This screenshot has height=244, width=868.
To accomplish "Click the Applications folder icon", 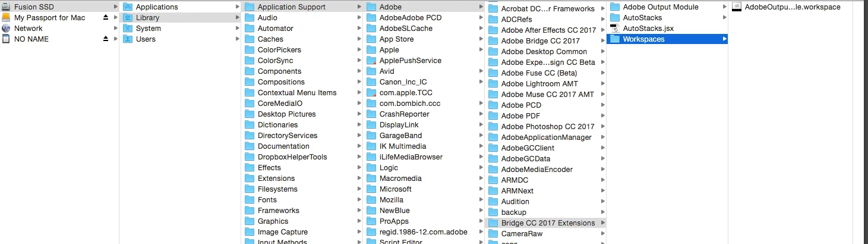I will click(x=127, y=7).
